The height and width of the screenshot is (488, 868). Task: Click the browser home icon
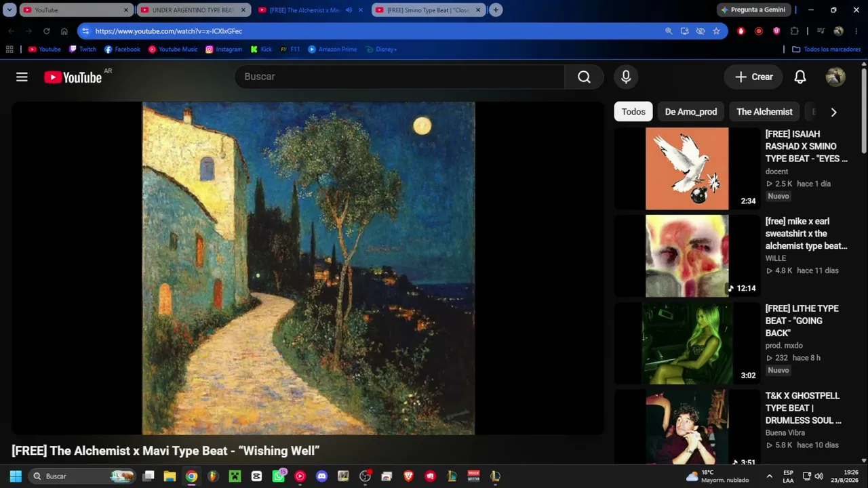64,31
